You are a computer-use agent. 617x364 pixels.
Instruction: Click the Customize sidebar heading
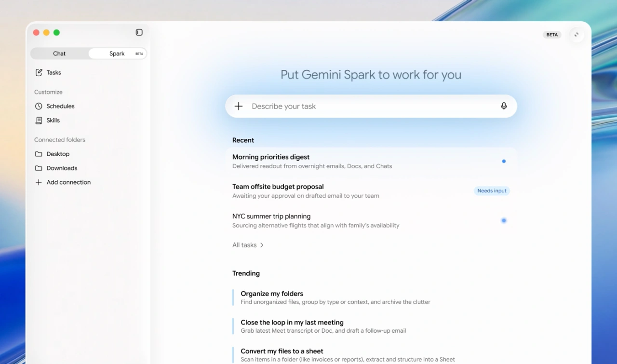coord(48,92)
